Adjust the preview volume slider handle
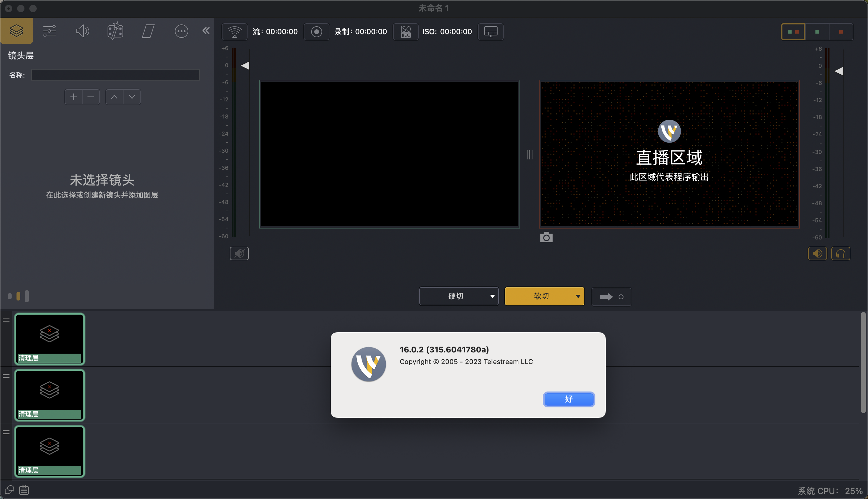 (x=245, y=65)
